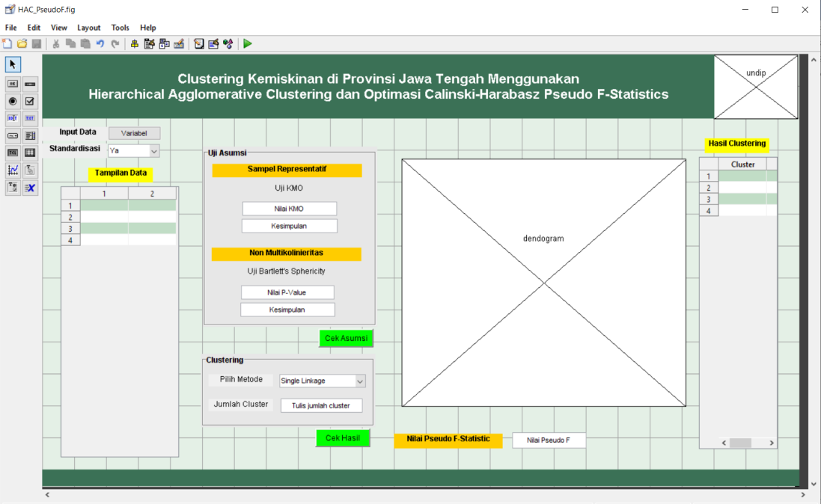
Task: Pick the Check Box component tool
Action: 31,101
